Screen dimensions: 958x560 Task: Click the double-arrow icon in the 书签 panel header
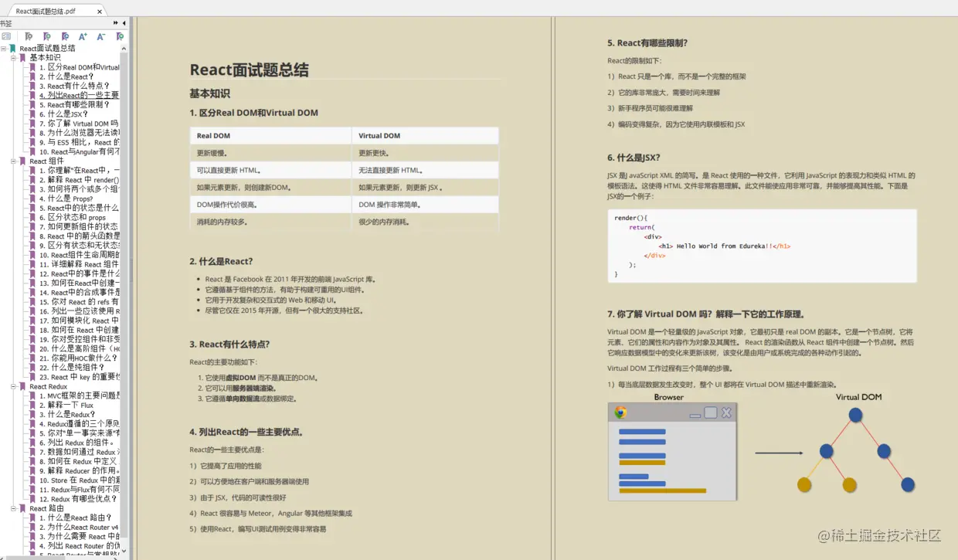[x=116, y=23]
